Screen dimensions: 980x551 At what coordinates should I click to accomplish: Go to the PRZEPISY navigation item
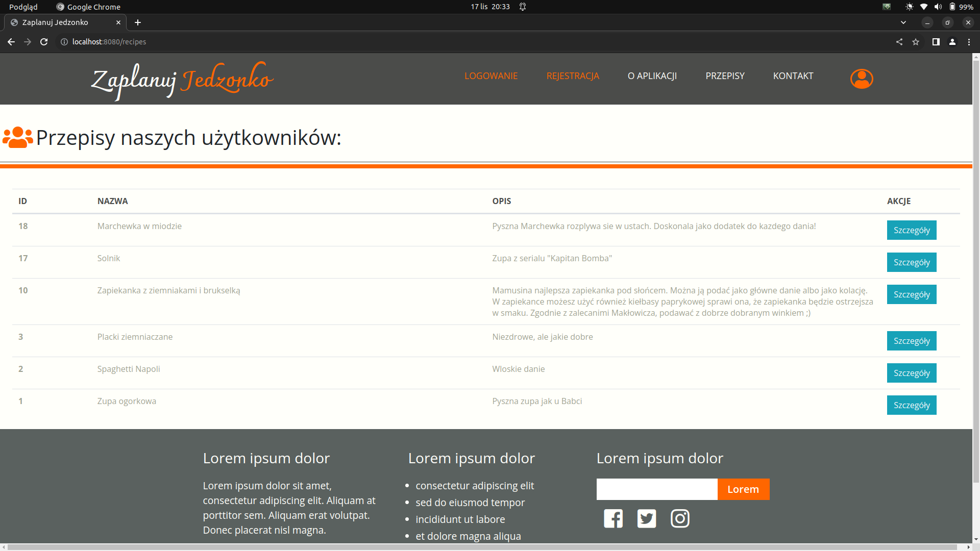coord(725,76)
